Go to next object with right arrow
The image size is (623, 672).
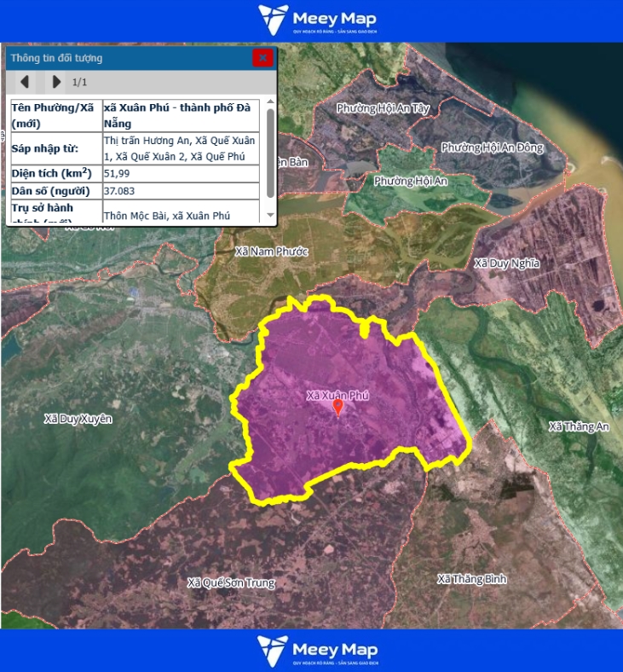click(56, 82)
